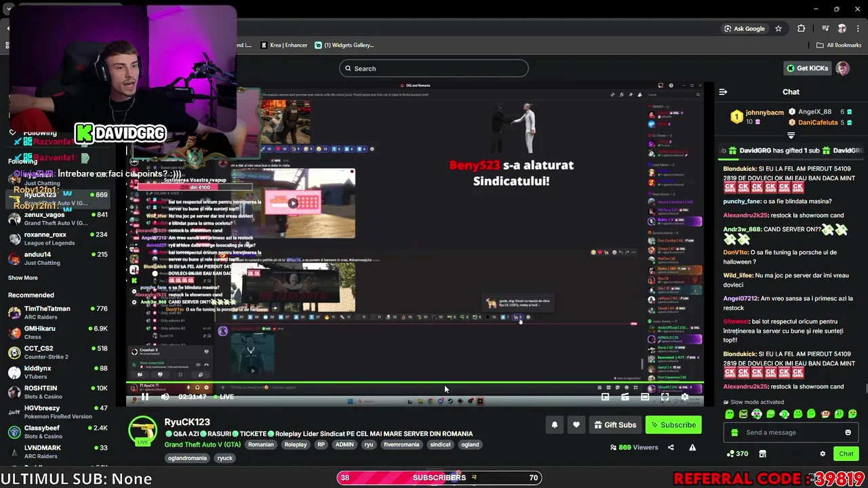Collapse the chat panel with the arrow icon
This screenshot has height=488, width=868.
tap(723, 91)
